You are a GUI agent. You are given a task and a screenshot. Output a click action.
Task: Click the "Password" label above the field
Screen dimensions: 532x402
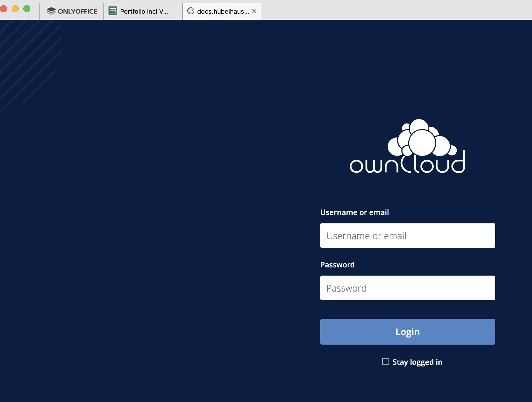point(337,265)
